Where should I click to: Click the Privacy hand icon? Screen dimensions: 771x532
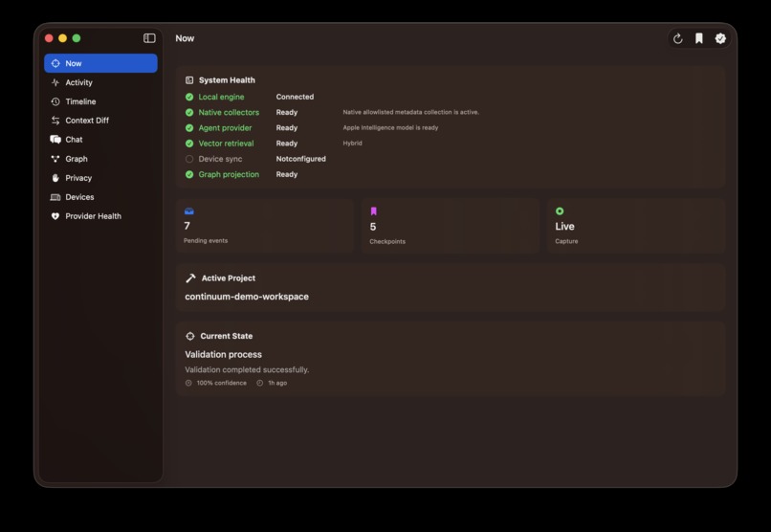[x=55, y=178]
